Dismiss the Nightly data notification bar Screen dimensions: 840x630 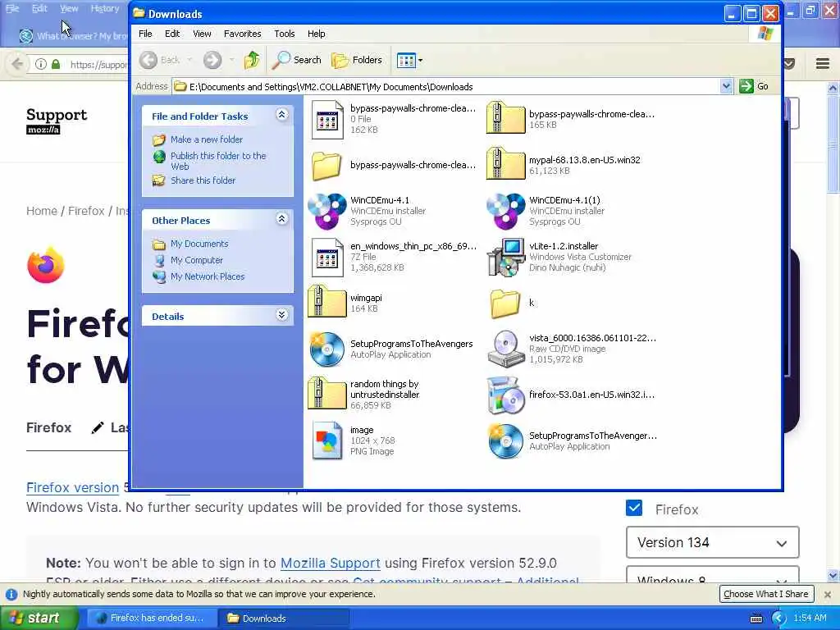[828, 594]
